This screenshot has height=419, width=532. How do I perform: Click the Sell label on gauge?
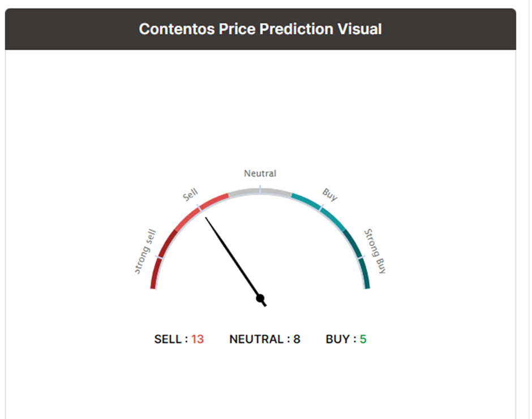pos(190,195)
